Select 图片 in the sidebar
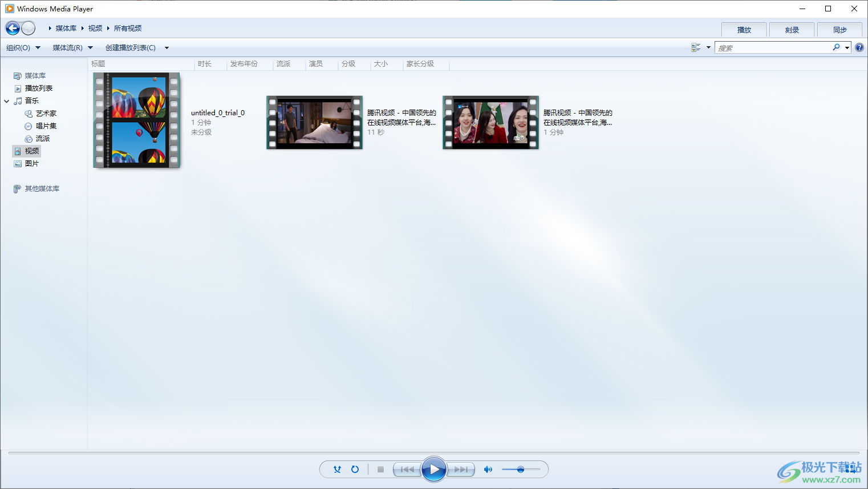Image resolution: width=868 pixels, height=489 pixels. tap(32, 163)
